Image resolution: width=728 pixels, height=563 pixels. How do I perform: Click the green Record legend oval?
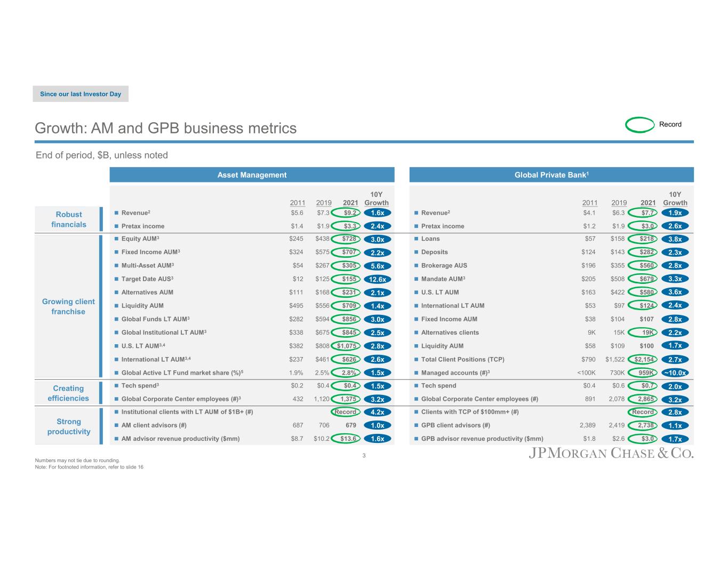pos(639,124)
